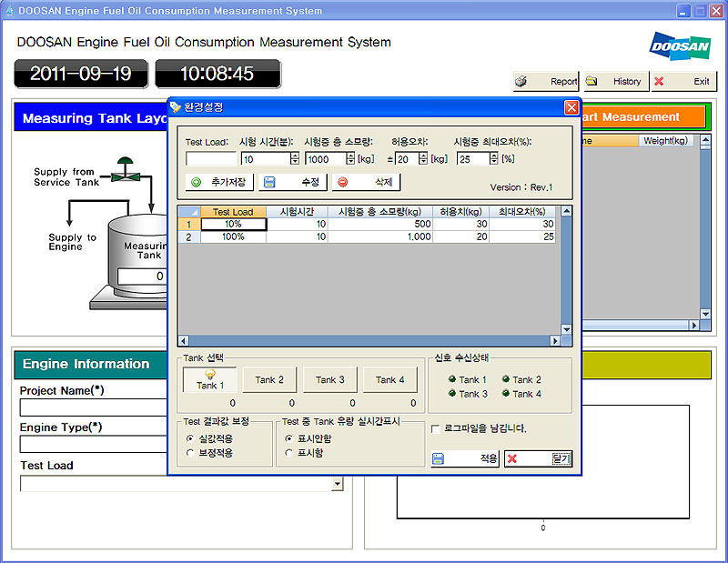Select the 표시함 radio option
728x563 pixels.
click(289, 452)
